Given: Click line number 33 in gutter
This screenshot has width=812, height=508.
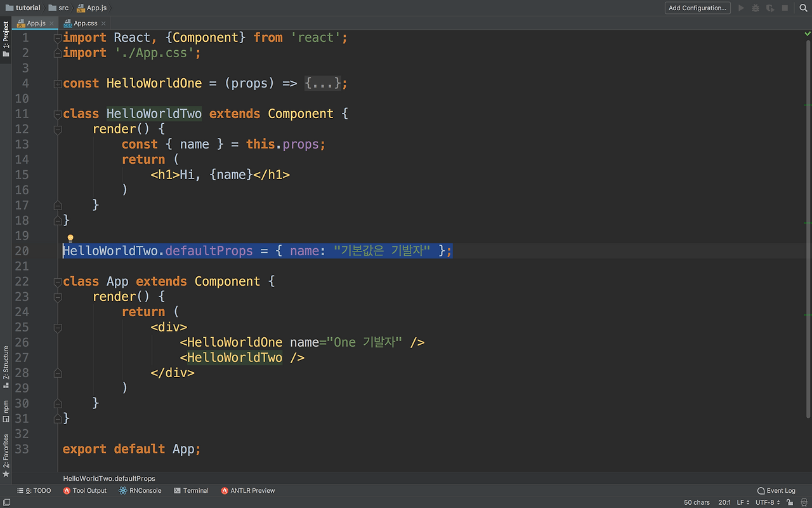Looking at the screenshot, I should click(22, 449).
